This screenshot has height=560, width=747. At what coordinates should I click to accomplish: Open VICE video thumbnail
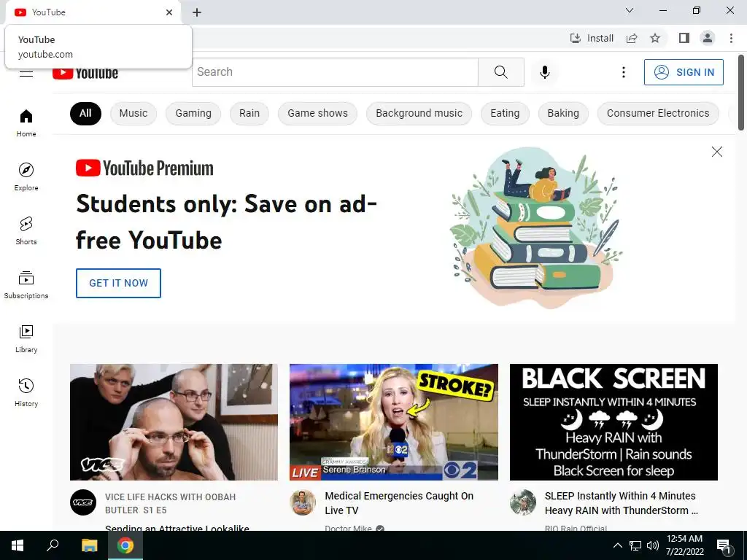(174, 422)
